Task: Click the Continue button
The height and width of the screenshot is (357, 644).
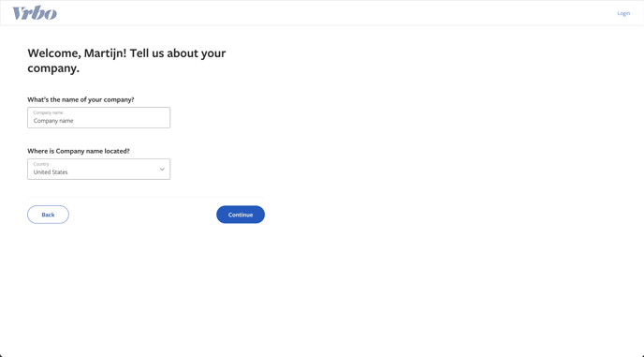Action: pyautogui.click(x=241, y=215)
